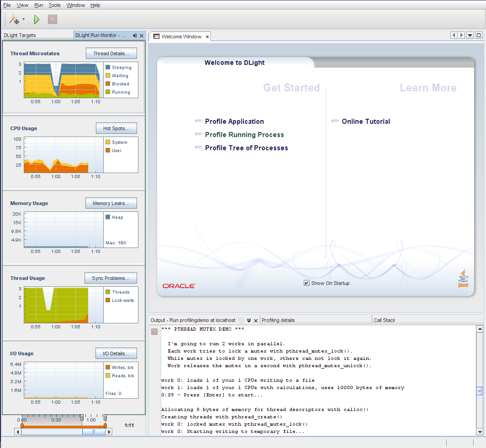The width and height of the screenshot is (486, 448).
Task: Open the editor documents dropdown list
Action: click(x=470, y=35)
